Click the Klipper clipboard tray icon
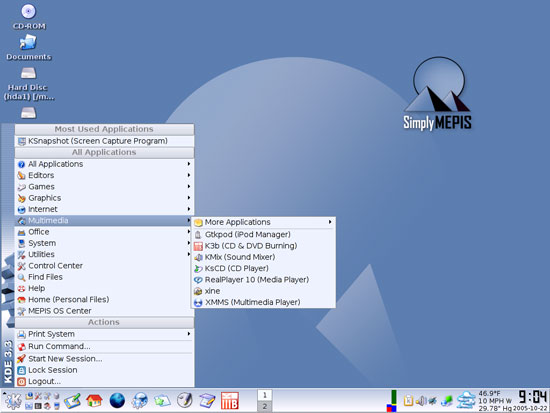This screenshot has height=413, width=550. click(408, 400)
